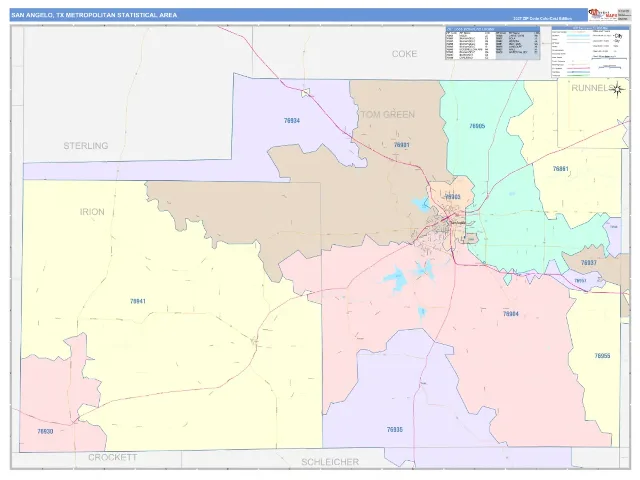Select the COKE county label

404,54
